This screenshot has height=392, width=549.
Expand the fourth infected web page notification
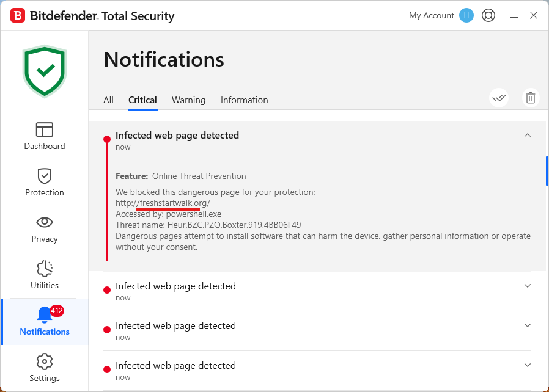pos(528,365)
